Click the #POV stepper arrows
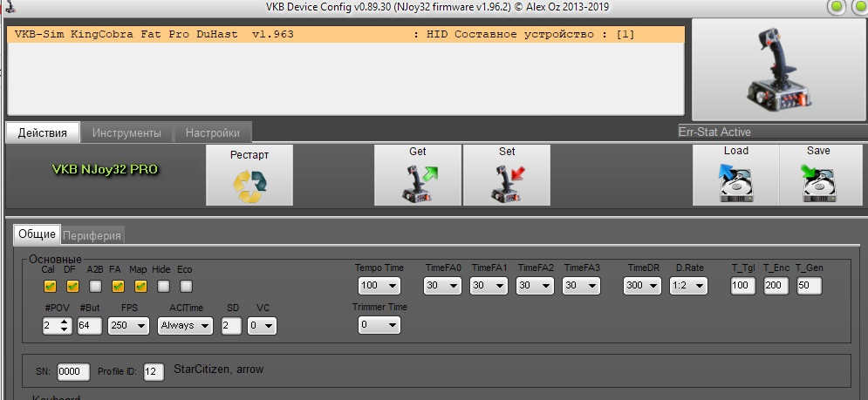 [65, 325]
